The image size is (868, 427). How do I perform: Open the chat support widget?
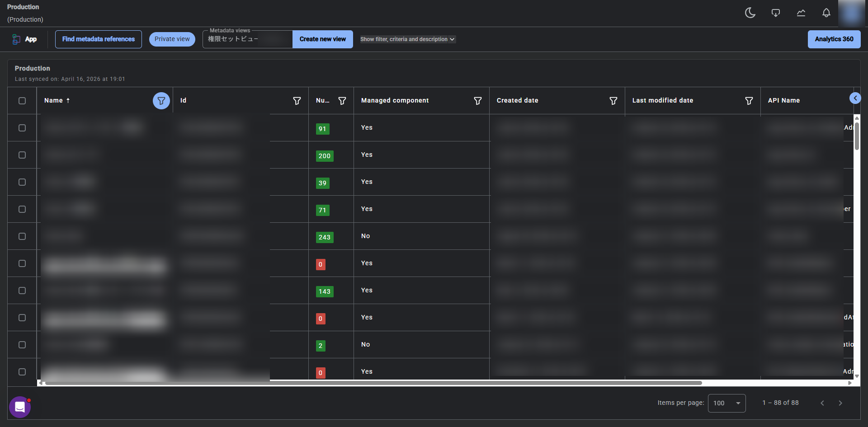point(20,407)
